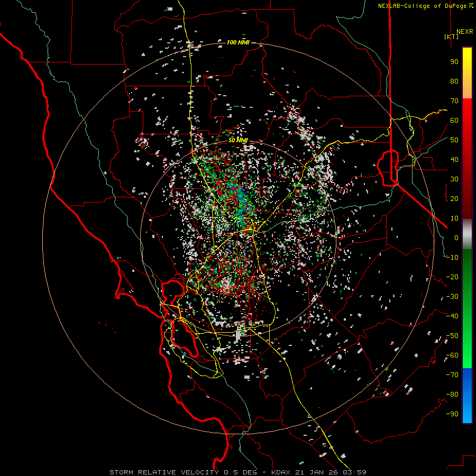The width and height of the screenshot is (476, 476).
Task: Click the -70 value on the velocity scale
Action: point(452,375)
